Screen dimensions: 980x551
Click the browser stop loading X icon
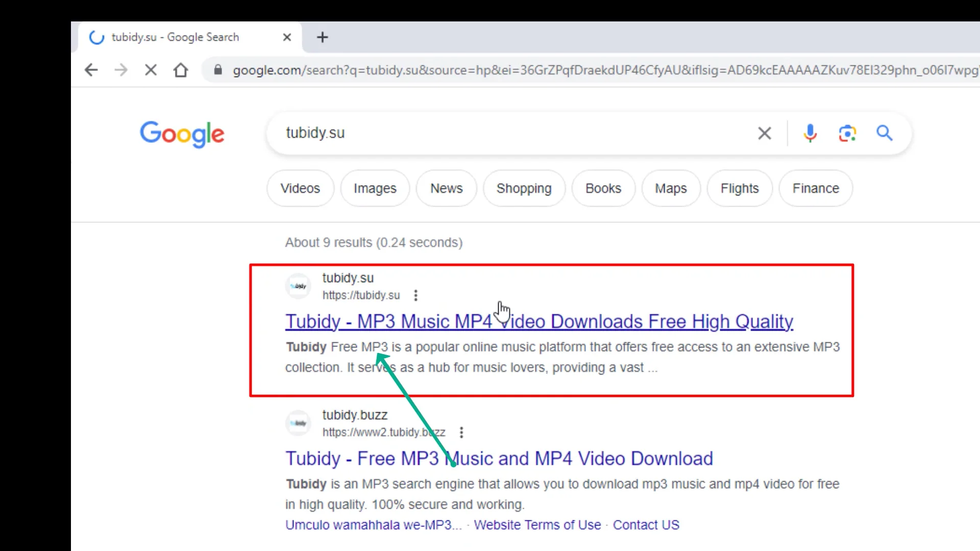point(151,70)
